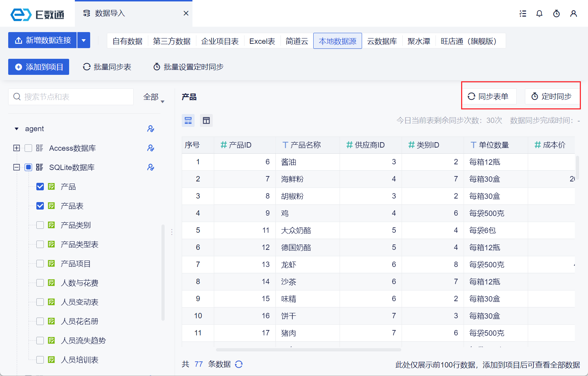Switch to Excel表 tab
588x376 pixels.
pyautogui.click(x=262, y=41)
